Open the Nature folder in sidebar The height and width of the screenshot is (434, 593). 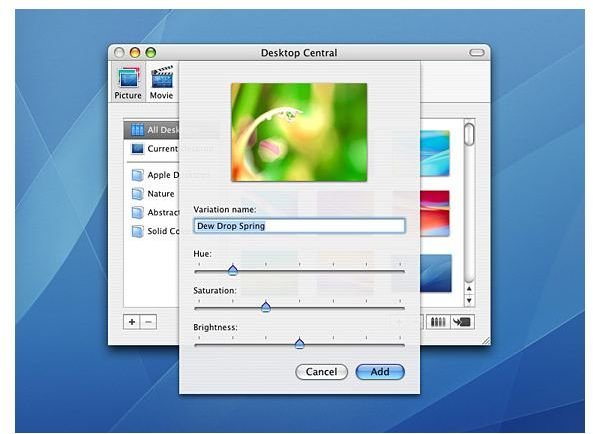point(151,194)
